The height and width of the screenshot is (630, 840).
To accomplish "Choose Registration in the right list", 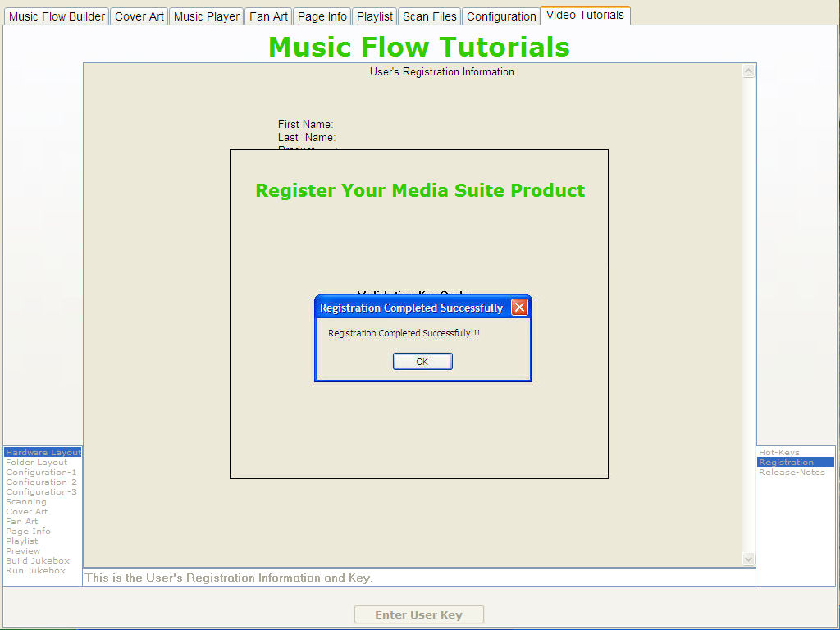I will pos(796,463).
